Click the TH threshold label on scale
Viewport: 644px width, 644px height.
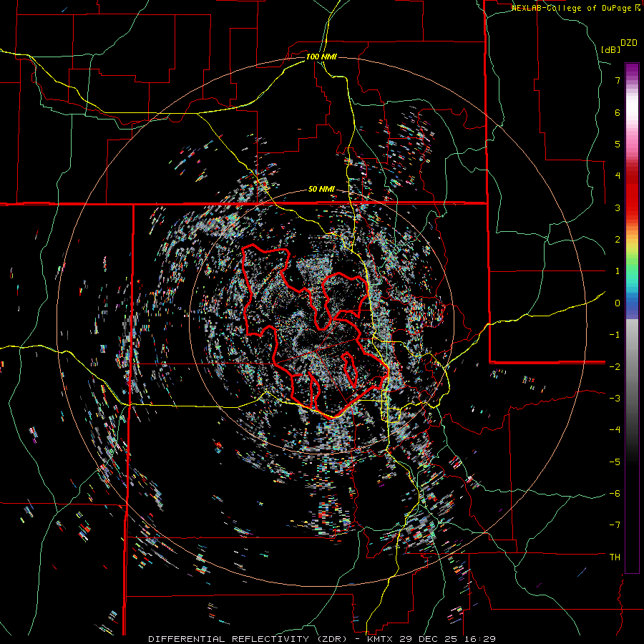(615, 557)
